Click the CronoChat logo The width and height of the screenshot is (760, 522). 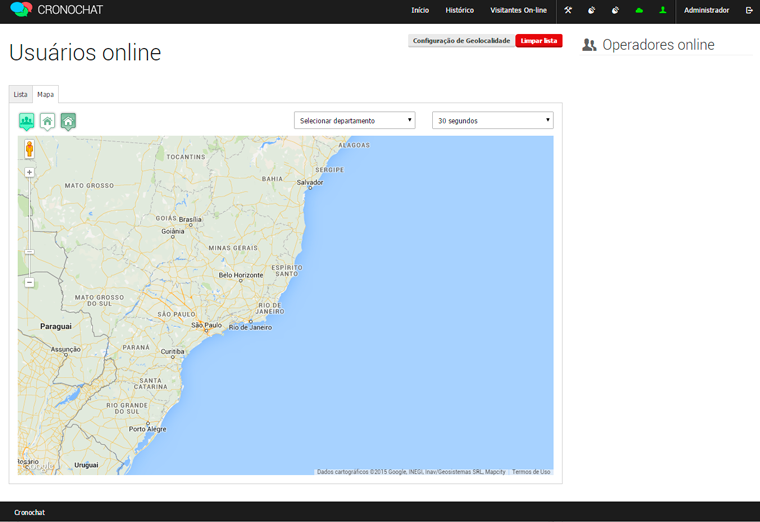[x=56, y=10]
